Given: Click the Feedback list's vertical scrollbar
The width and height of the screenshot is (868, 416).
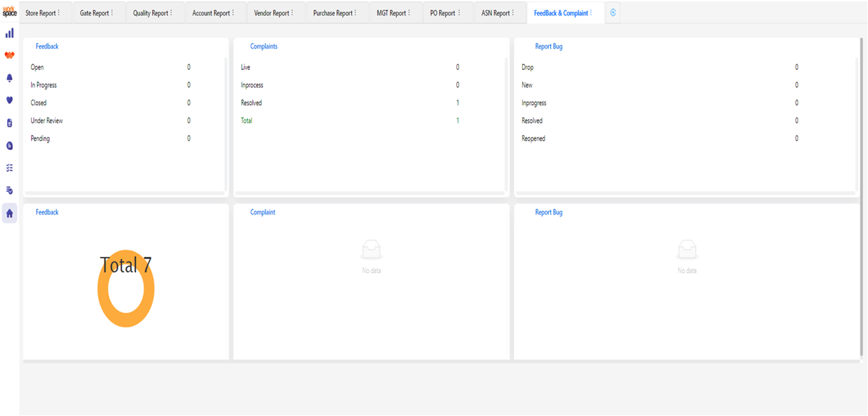Looking at the screenshot, I should tap(226, 124).
